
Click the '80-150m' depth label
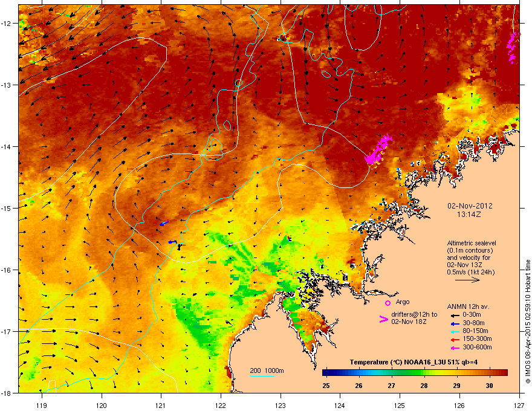[x=475, y=331]
